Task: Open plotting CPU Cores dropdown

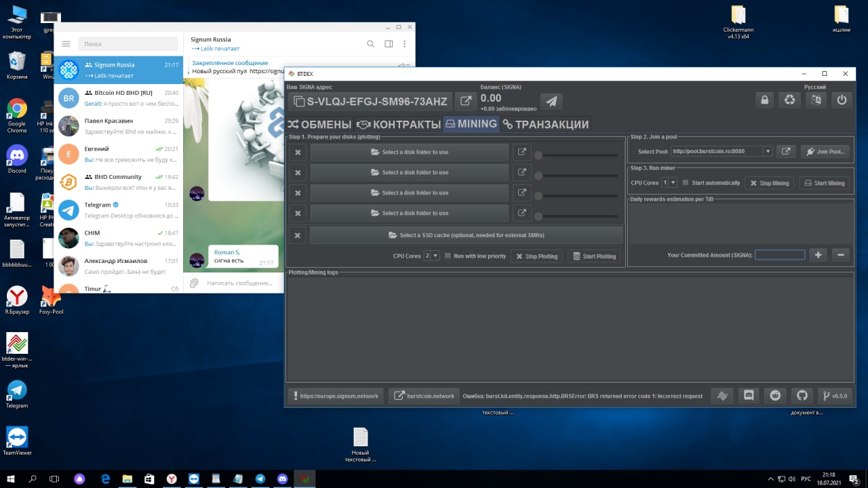Action: coord(432,256)
